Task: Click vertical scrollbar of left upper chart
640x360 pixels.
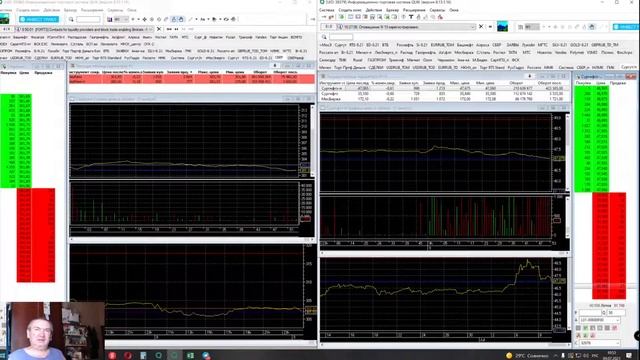Action: click(x=313, y=141)
